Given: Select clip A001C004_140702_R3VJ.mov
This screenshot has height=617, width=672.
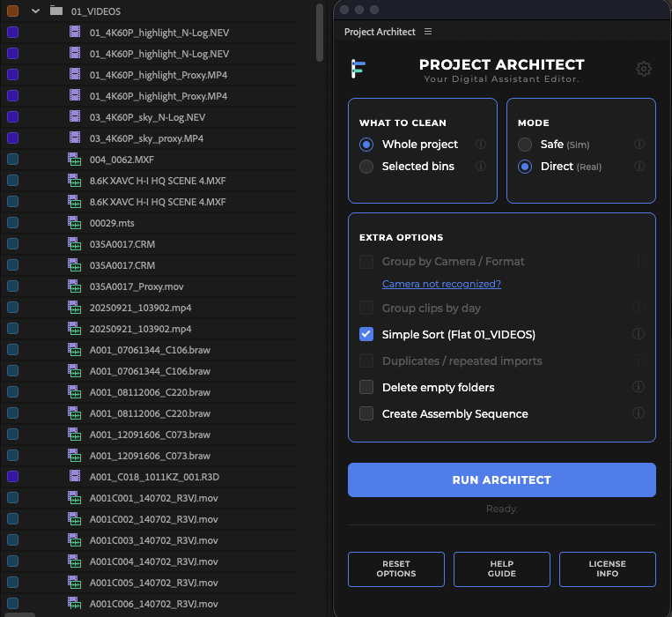Looking at the screenshot, I should 153,561.
